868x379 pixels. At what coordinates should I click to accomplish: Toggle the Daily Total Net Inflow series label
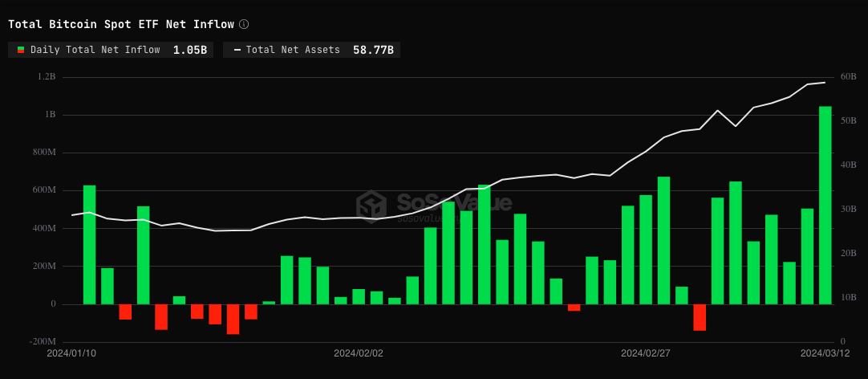tap(95, 50)
